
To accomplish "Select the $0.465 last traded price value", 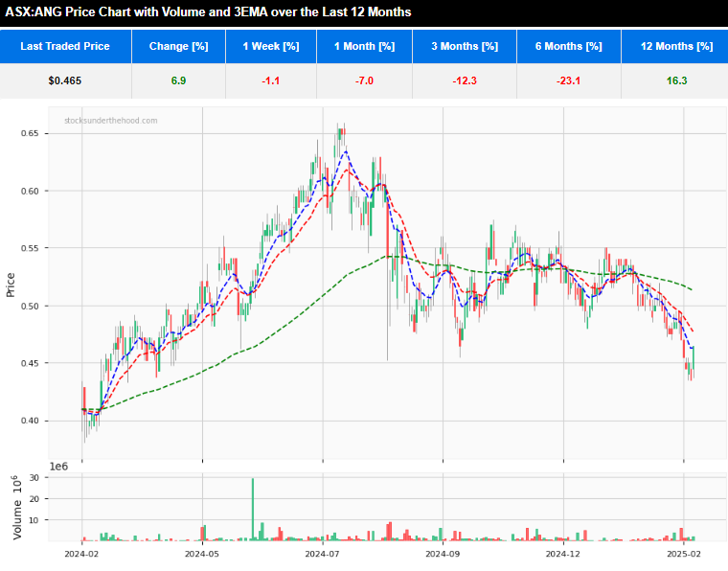I will pos(65,80).
